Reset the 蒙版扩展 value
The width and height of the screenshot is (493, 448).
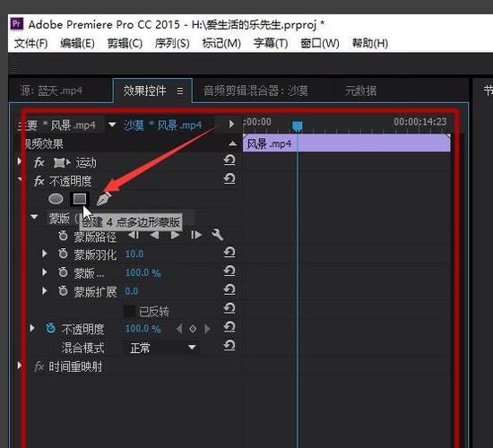(x=229, y=289)
